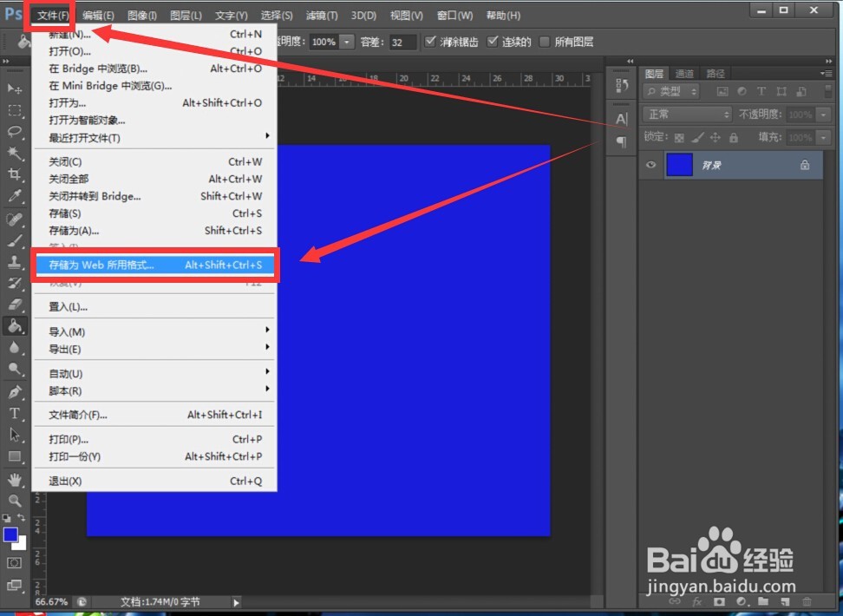This screenshot has width=843, height=616.
Task: Select the Path Selection arrow tool
Action: (x=15, y=435)
